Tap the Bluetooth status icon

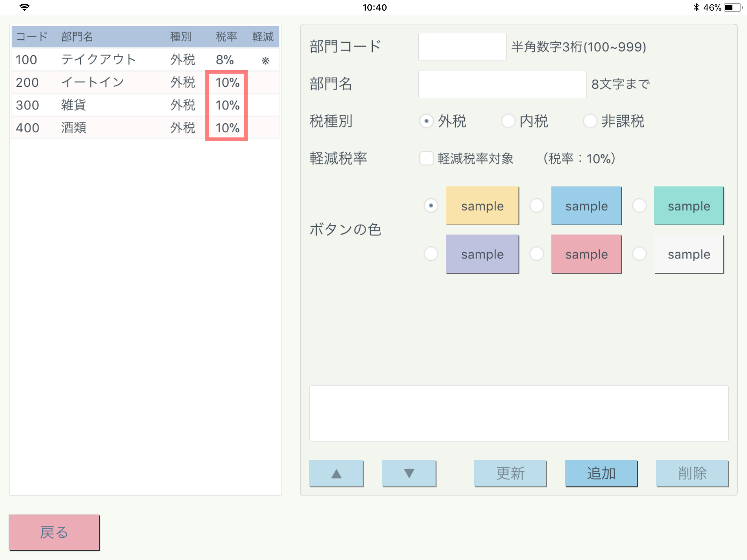coord(696,7)
